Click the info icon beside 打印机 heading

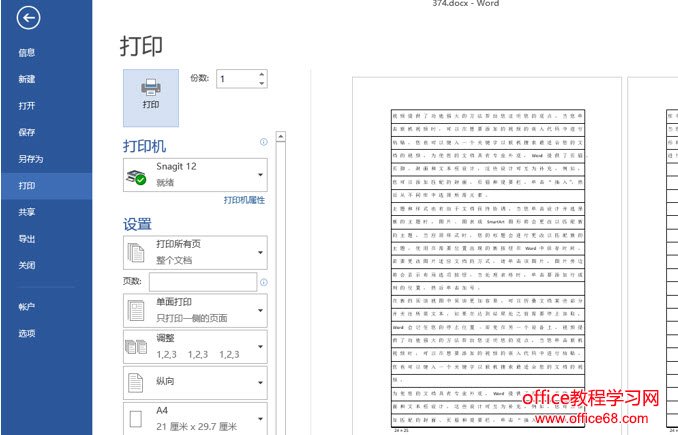(263, 142)
